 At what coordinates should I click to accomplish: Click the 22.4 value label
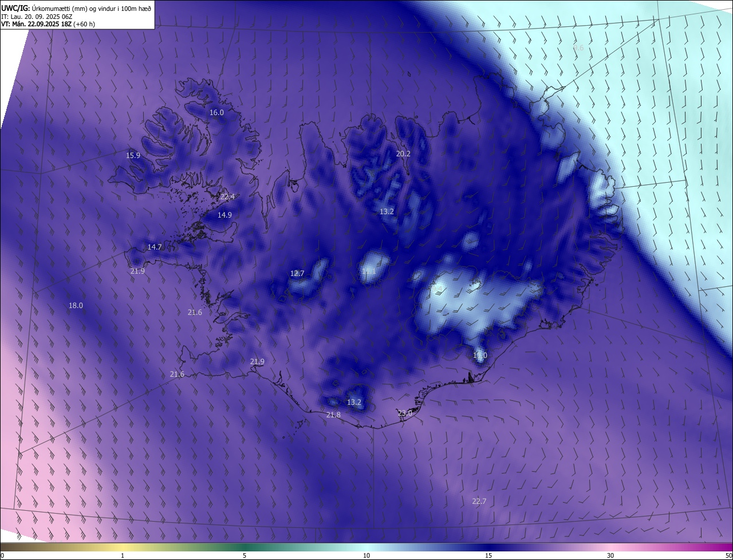tap(227, 196)
